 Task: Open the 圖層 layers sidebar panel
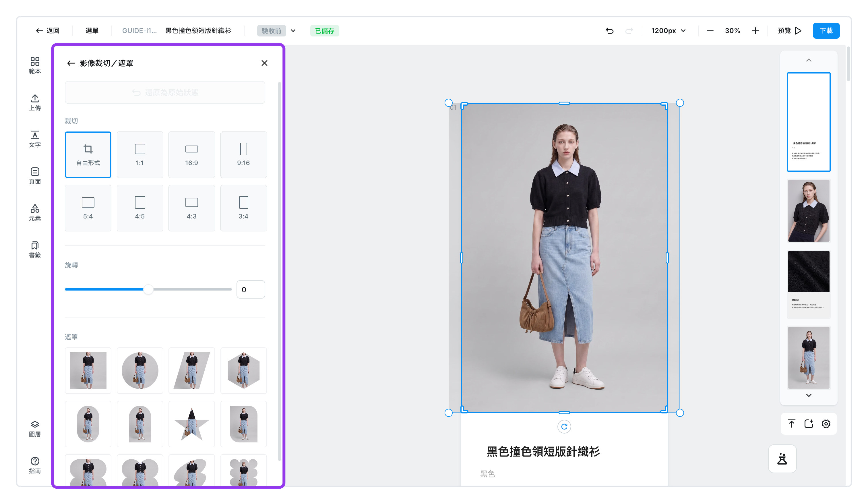coord(35,429)
